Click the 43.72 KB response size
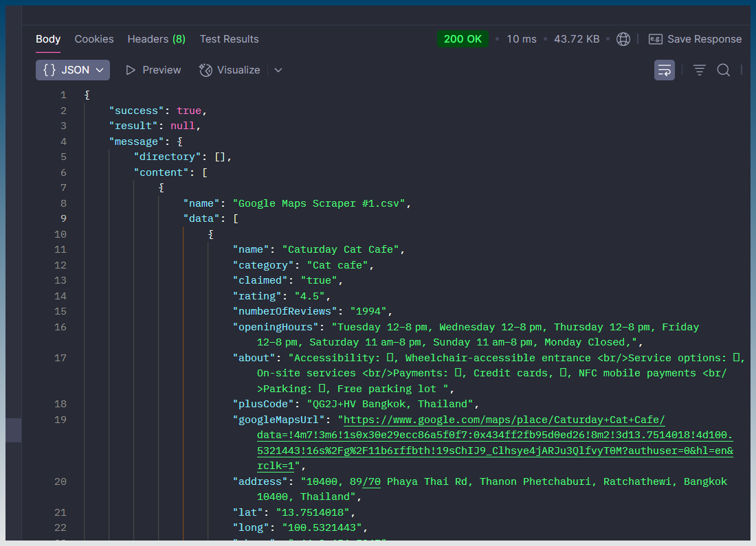Image resolution: width=756 pixels, height=546 pixels. [x=577, y=39]
